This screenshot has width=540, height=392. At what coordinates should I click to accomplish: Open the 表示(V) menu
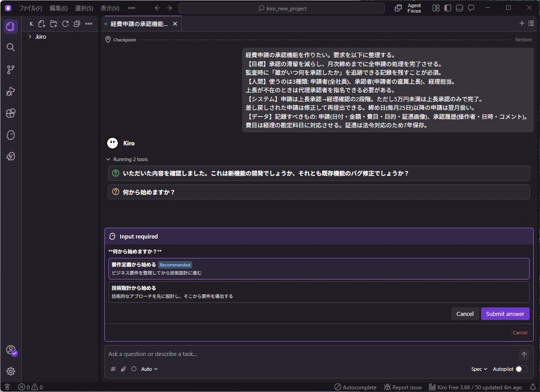(x=110, y=8)
